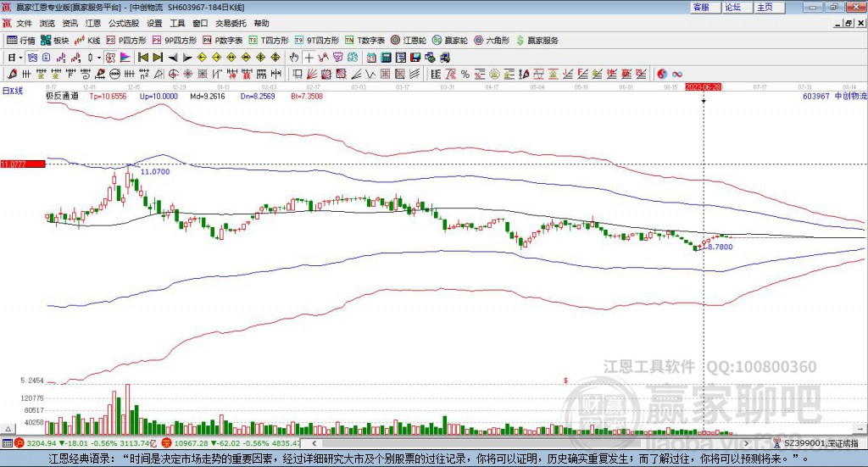The height and width of the screenshot is (467, 868).
Task: Open the 板块 sector view
Action: click(x=55, y=41)
